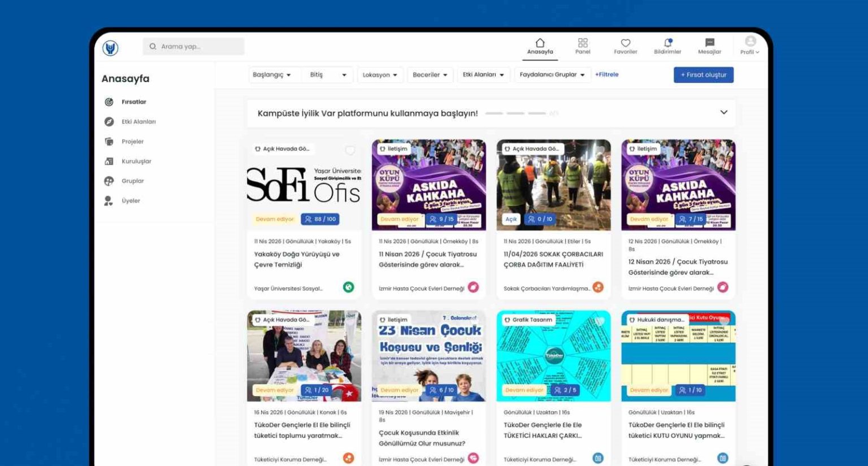868x466 pixels.
Task: Open Gruplar in sidebar
Action: point(132,181)
